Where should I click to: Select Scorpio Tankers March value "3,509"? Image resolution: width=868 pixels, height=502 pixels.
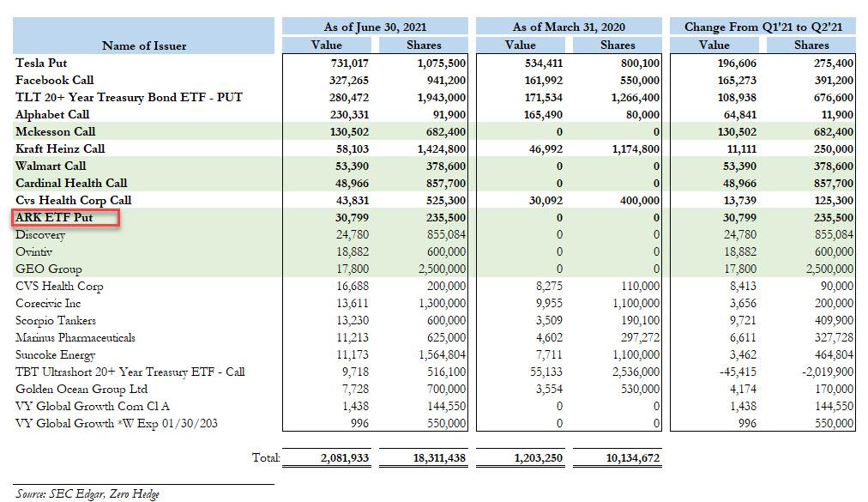pos(549,321)
